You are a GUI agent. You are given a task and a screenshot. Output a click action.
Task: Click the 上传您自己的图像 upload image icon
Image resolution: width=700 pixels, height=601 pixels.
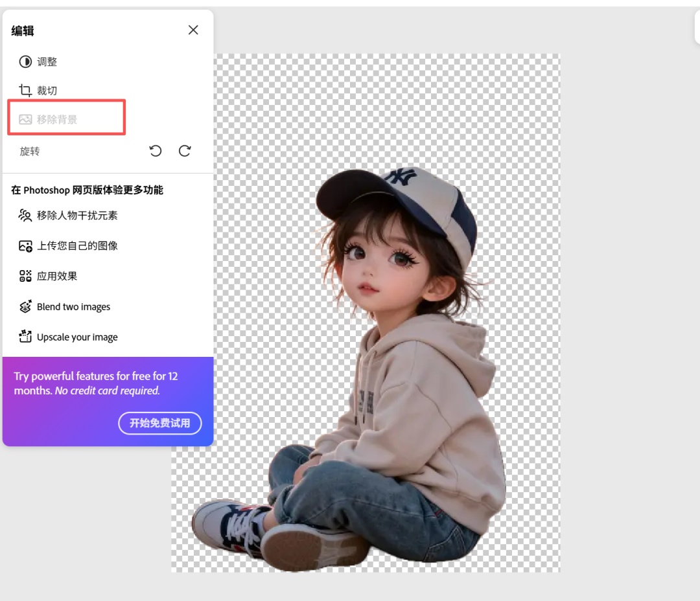click(x=25, y=246)
